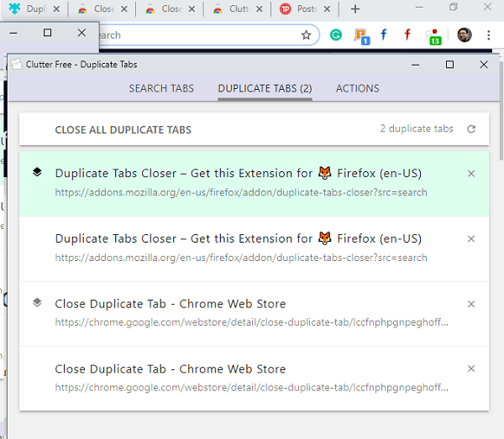Click the orange extension icon with badge 1

pyautogui.click(x=362, y=36)
